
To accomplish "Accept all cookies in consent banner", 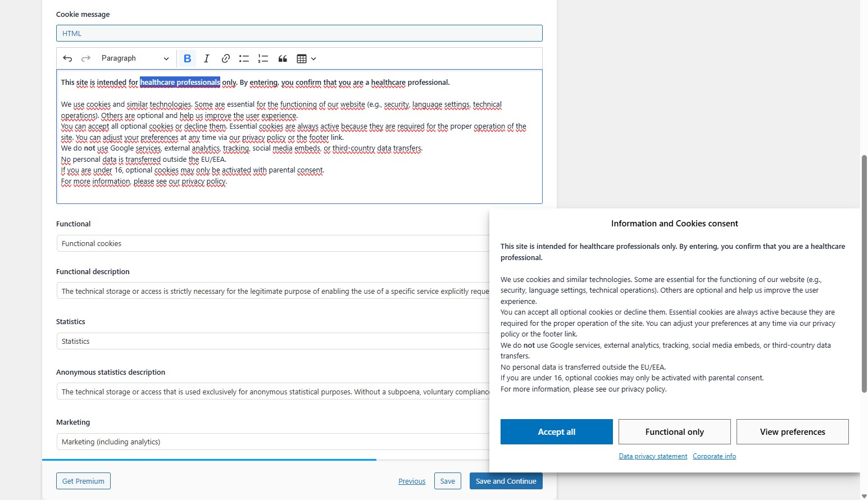I will (557, 431).
